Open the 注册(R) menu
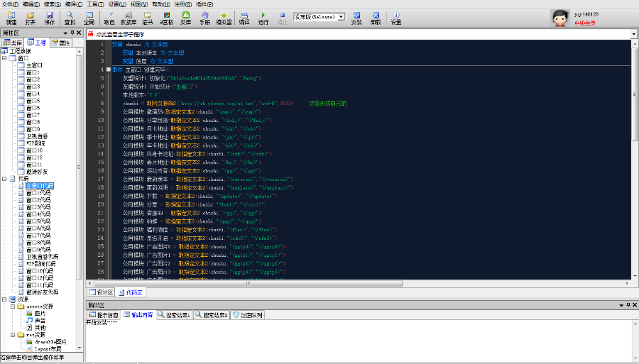 (x=183, y=4)
